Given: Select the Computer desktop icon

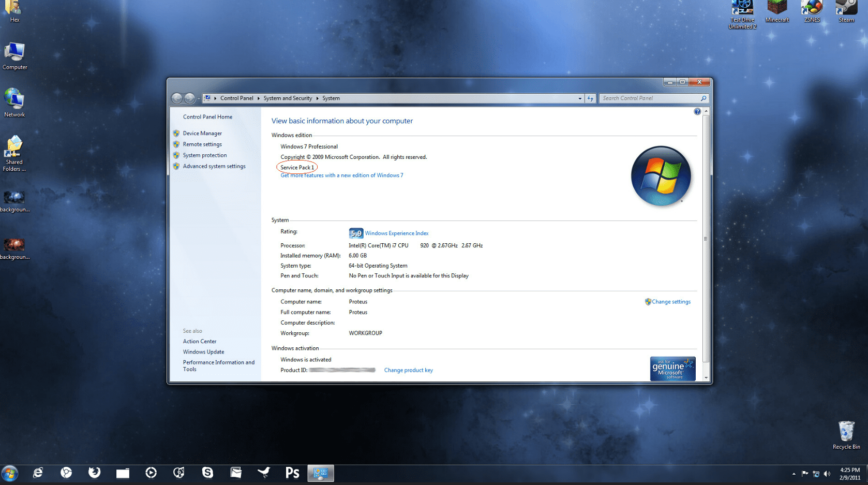Looking at the screenshot, I should (x=14, y=56).
